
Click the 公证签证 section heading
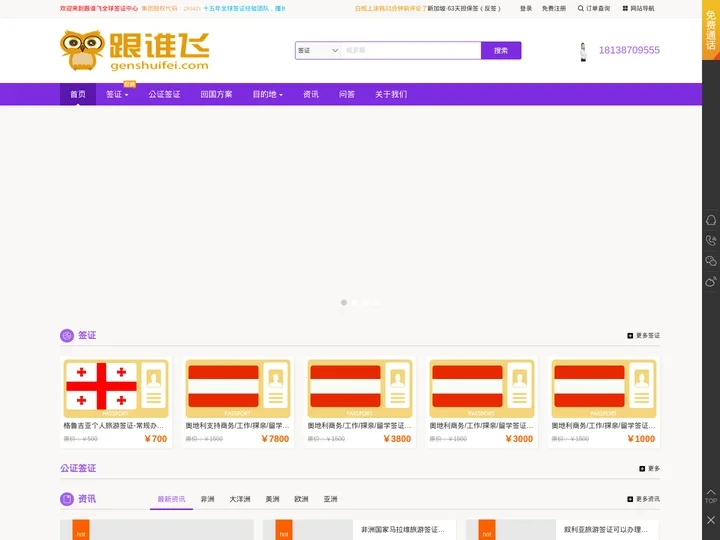tap(78, 468)
